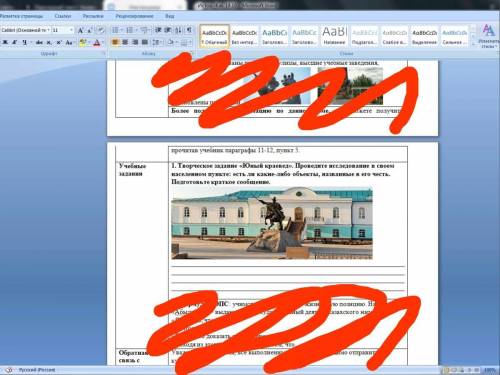Screen dimensions: 500x375
Task: Click the subscript icon
Action: 49,42
